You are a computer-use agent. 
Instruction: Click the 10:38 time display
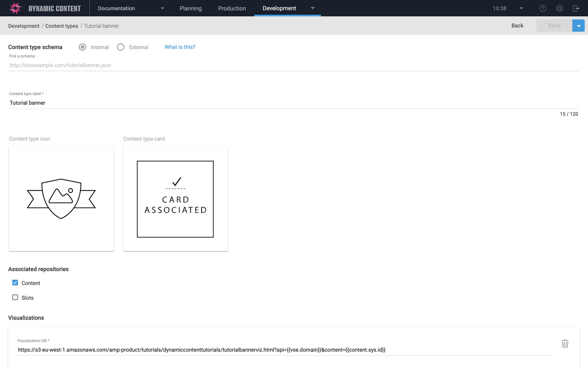pos(499,8)
